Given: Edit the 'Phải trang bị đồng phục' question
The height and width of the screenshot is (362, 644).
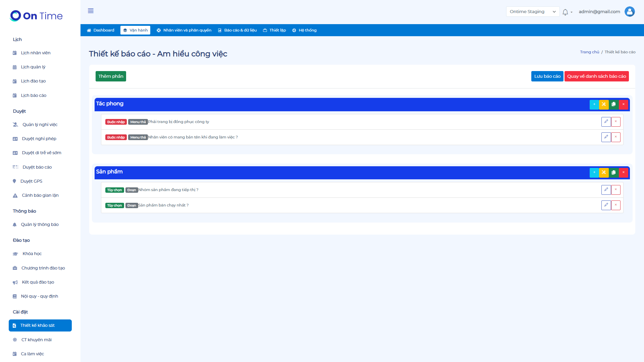Looking at the screenshot, I should [x=606, y=122].
